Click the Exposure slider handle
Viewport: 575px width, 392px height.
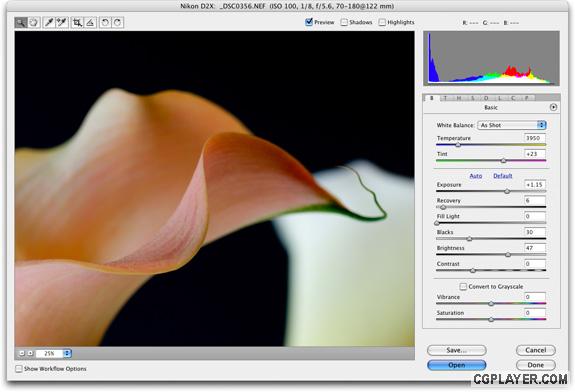tap(507, 191)
